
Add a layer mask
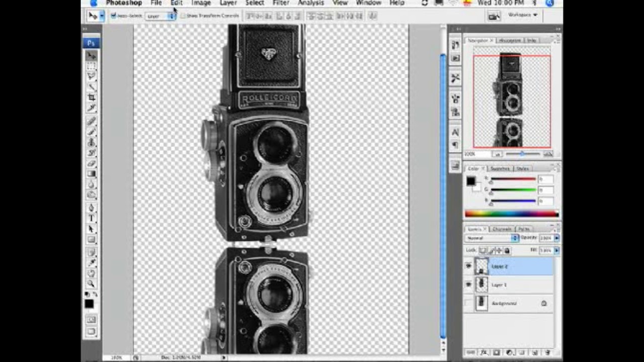tap(497, 353)
